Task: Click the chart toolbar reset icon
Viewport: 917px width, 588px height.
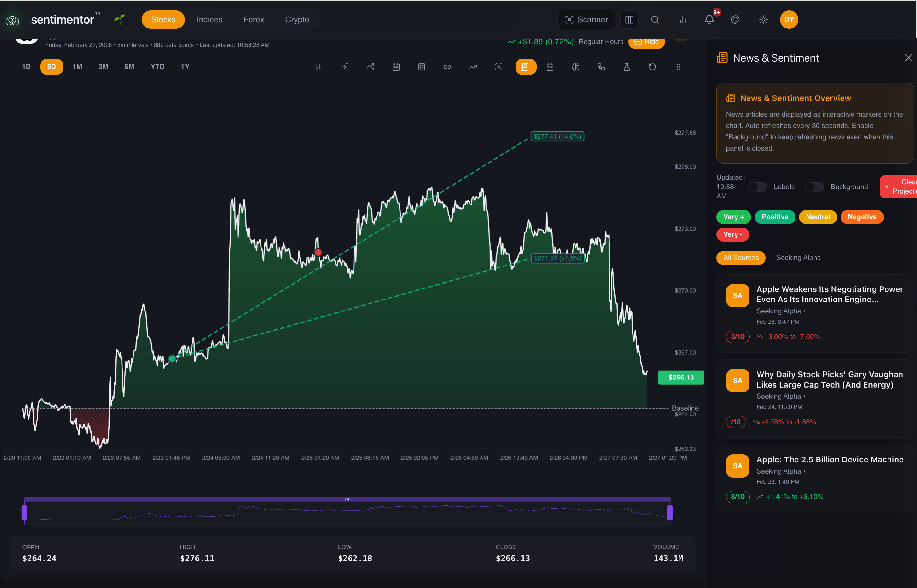Action: [x=652, y=67]
